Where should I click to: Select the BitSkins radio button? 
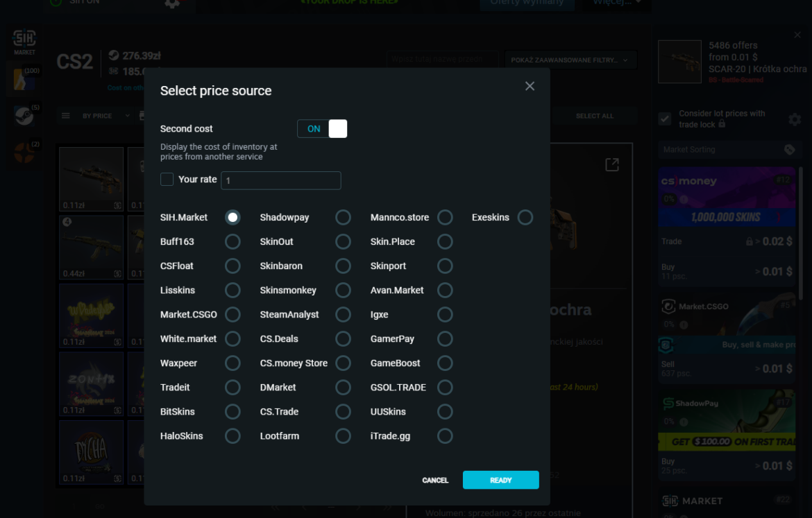click(x=232, y=412)
